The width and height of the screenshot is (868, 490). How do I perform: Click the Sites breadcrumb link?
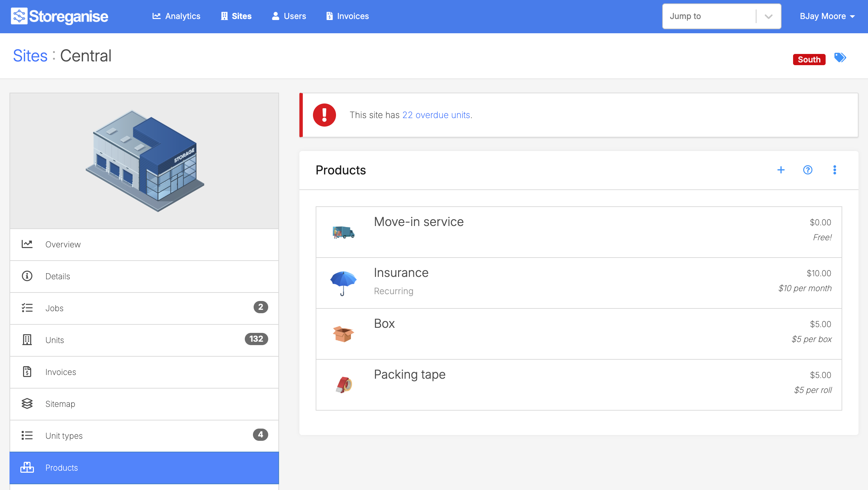[x=30, y=56]
